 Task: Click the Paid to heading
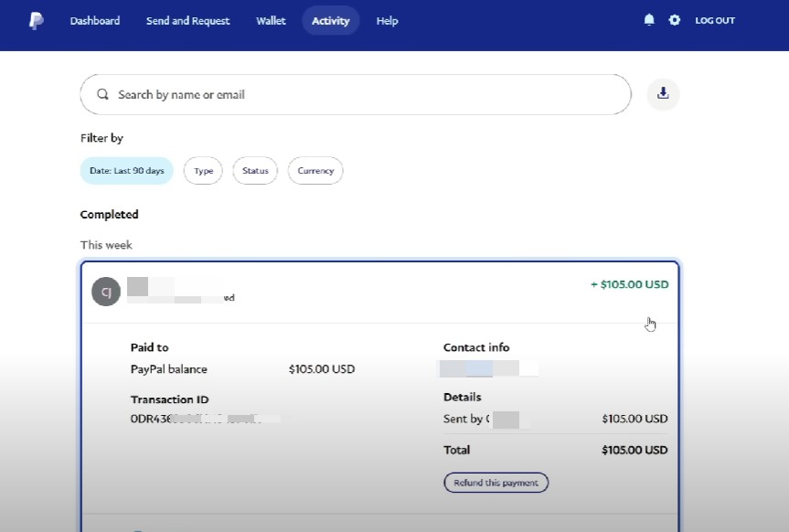coord(149,347)
